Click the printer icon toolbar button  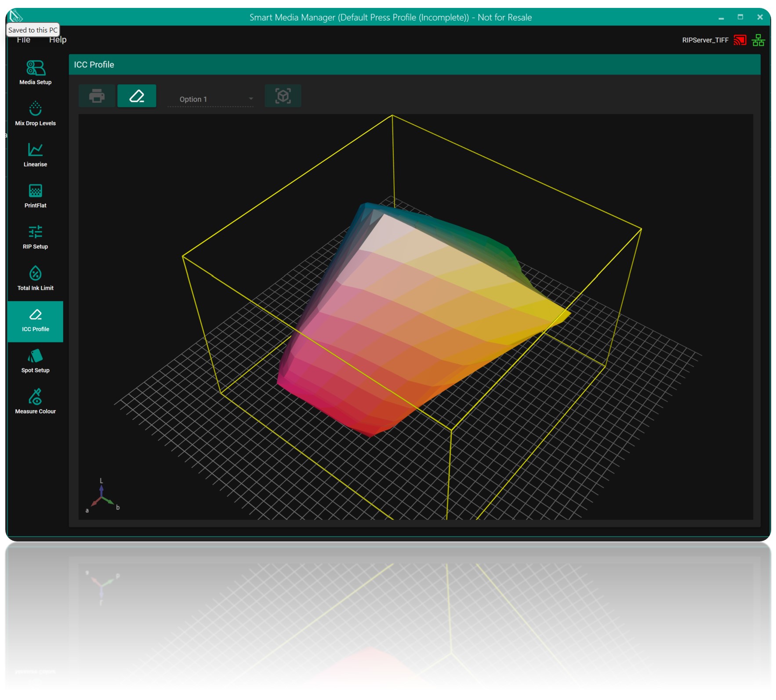(97, 96)
